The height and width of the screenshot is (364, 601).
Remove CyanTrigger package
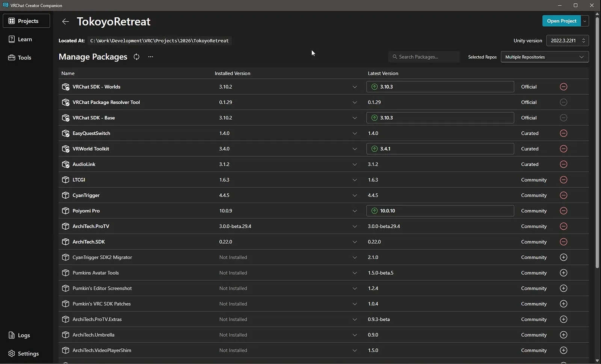click(563, 195)
